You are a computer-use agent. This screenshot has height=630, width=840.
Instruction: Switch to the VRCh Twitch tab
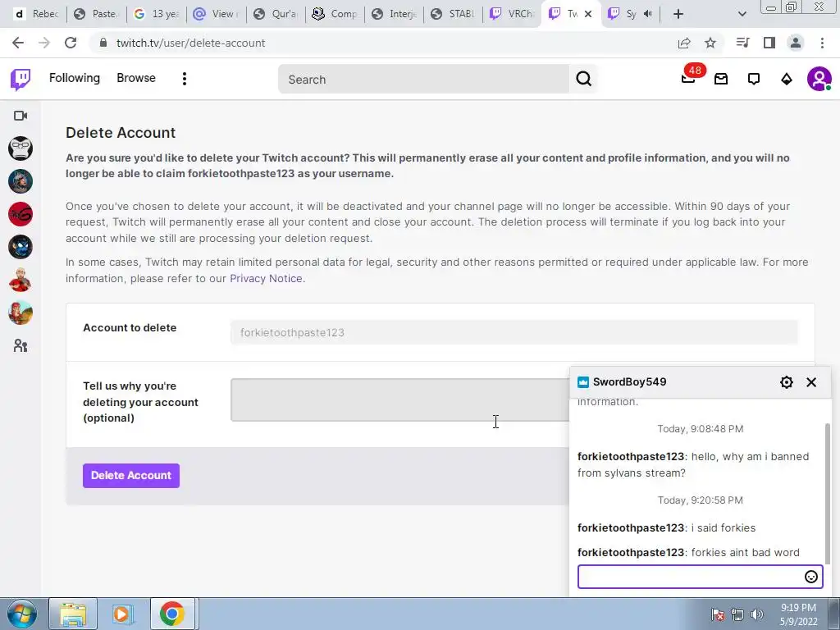click(514, 14)
